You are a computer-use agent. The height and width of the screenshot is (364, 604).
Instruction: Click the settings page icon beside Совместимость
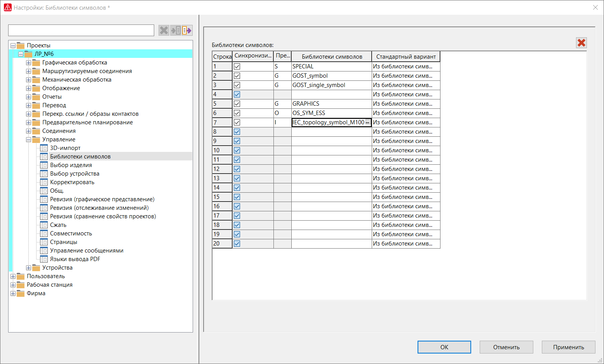pos(44,233)
